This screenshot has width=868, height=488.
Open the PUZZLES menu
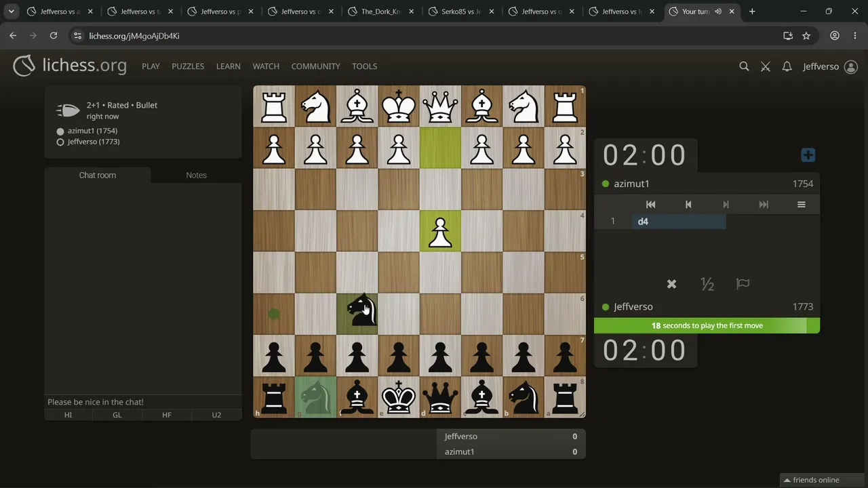pyautogui.click(x=188, y=66)
